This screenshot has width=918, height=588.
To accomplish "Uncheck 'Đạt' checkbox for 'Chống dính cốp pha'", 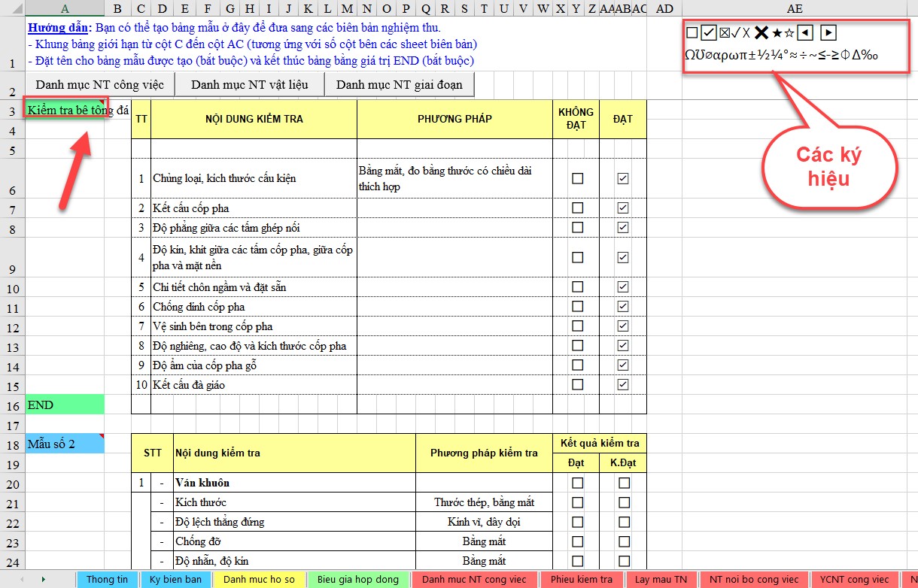I will pyautogui.click(x=623, y=306).
